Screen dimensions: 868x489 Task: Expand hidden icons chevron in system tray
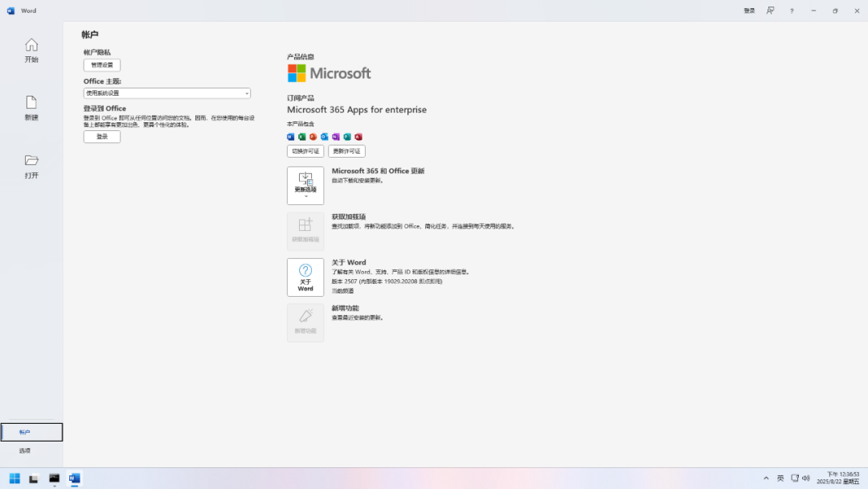point(766,478)
